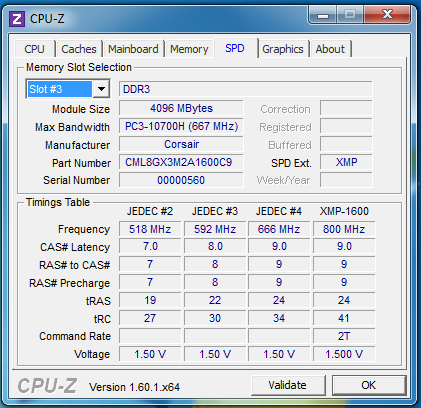This screenshot has width=421, height=408.
Task: Click the 00000560 serial number field
Action: click(181, 180)
